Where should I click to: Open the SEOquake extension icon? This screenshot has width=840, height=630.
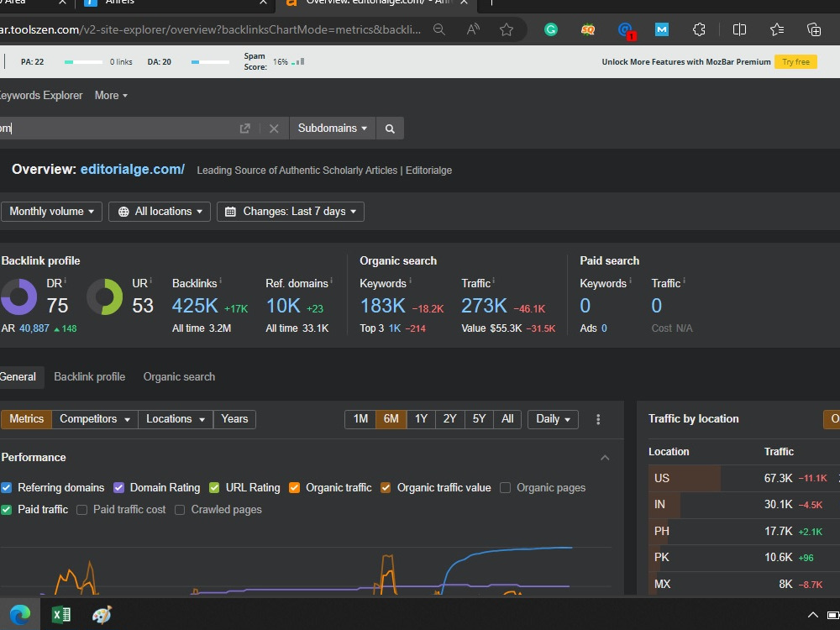588,29
